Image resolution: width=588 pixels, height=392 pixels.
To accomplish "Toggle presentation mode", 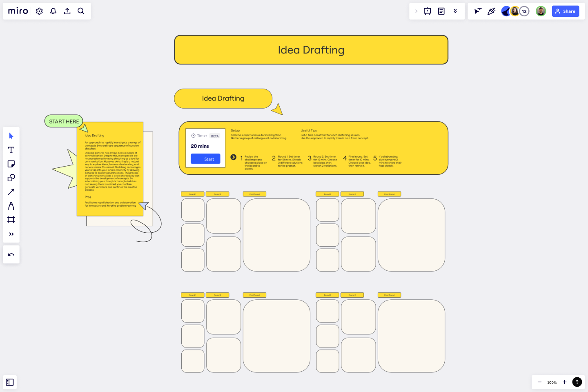I will tap(427, 11).
